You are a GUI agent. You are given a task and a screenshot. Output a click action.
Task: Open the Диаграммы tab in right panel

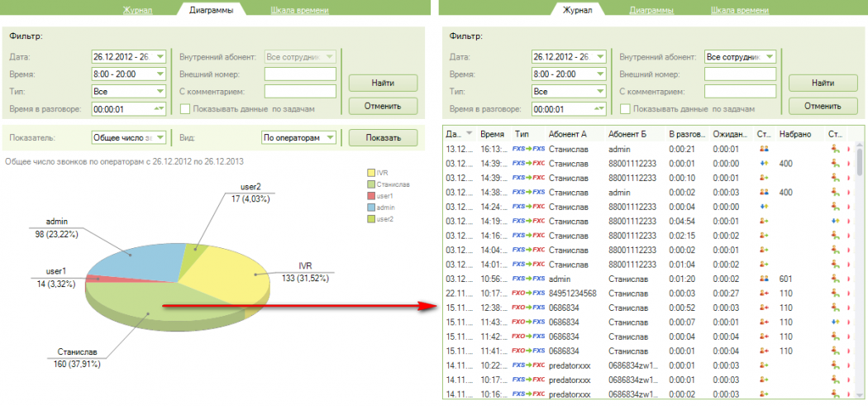[651, 11]
